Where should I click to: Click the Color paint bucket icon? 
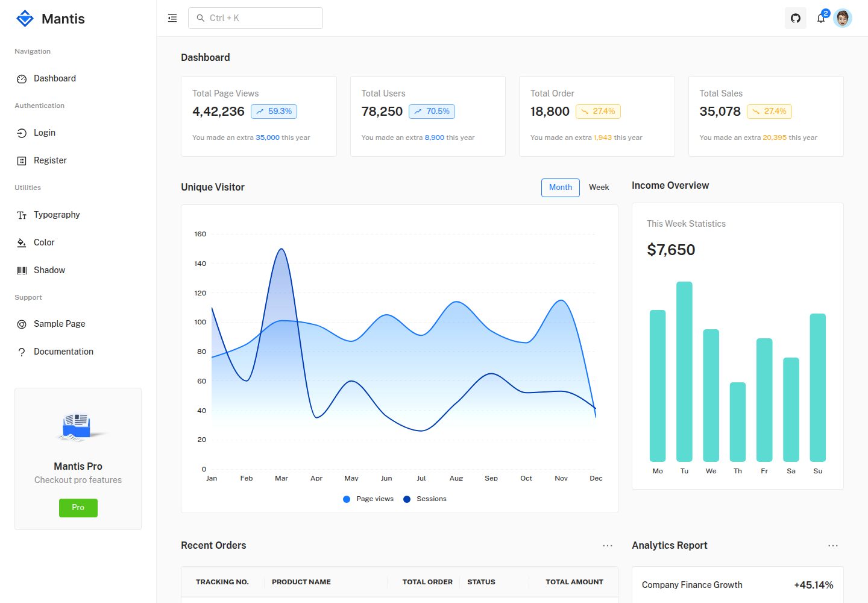[x=22, y=243]
